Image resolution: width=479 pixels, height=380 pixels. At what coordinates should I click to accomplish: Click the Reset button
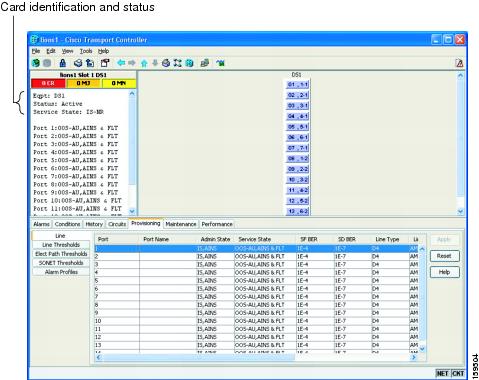[x=444, y=256]
